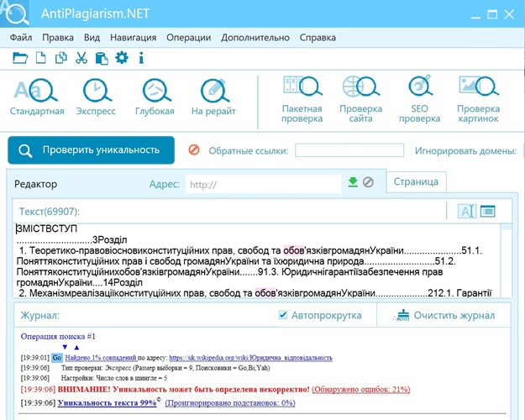525x420 pixels.
Task: Click the red stop icon near Обратные ссылки
Action: (x=194, y=150)
